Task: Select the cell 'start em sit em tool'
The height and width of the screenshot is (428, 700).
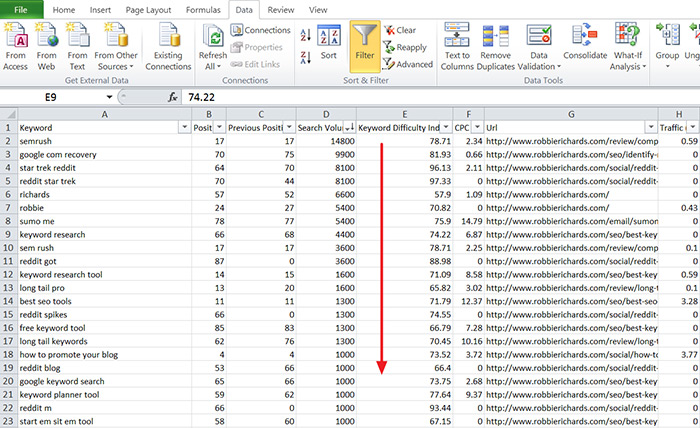Action: click(104, 421)
